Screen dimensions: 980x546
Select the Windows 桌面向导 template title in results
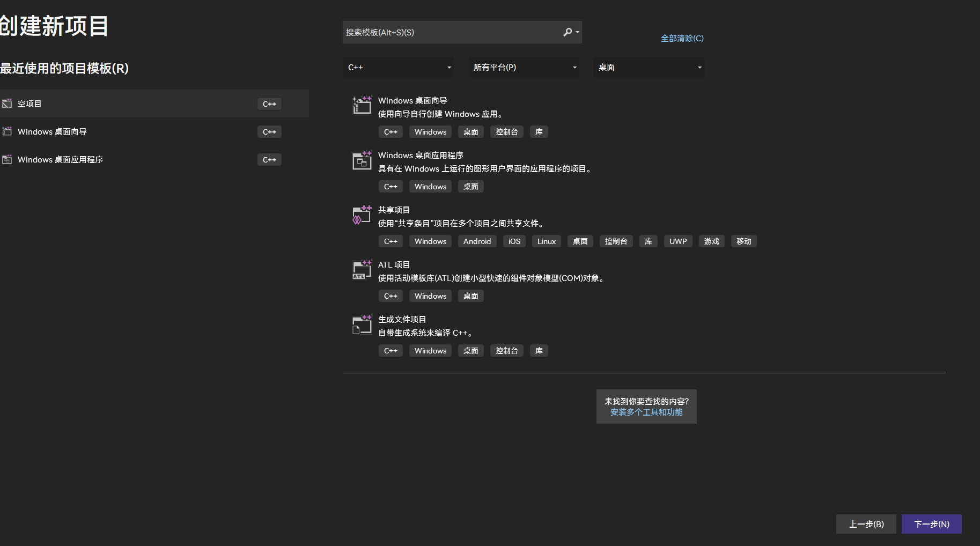tap(412, 100)
